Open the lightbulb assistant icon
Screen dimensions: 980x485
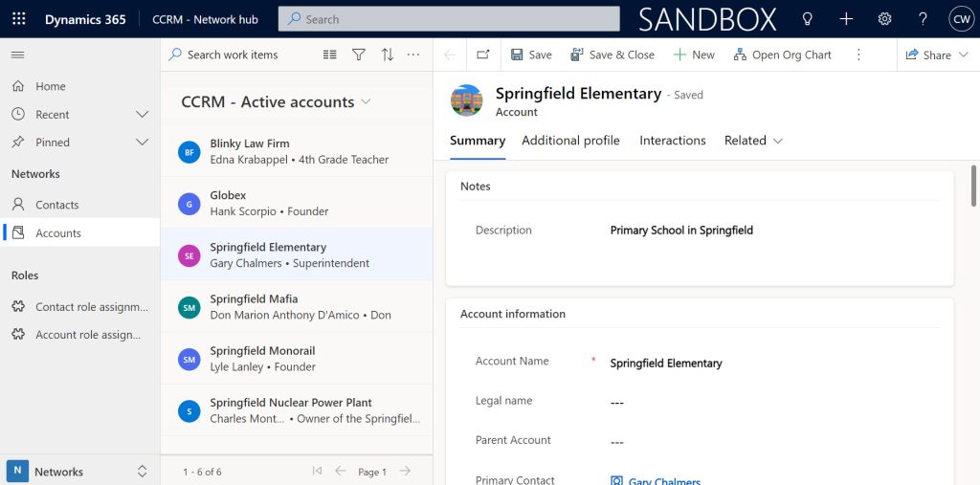click(x=807, y=19)
